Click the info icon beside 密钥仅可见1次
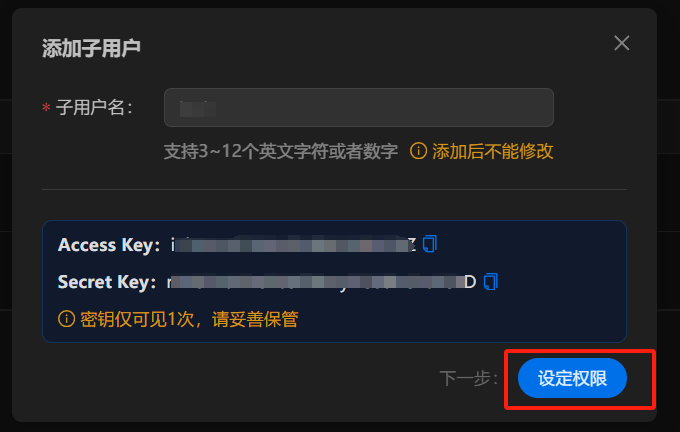 (66, 319)
